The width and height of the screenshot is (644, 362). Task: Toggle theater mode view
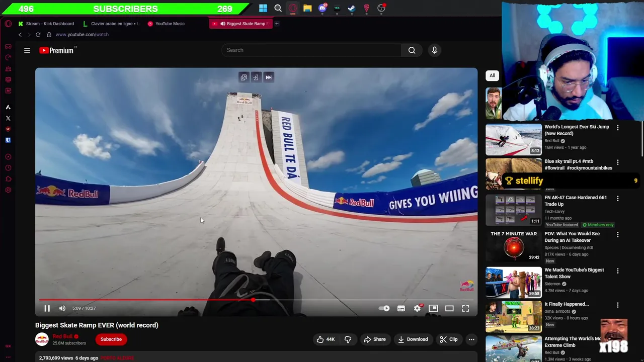(449, 308)
